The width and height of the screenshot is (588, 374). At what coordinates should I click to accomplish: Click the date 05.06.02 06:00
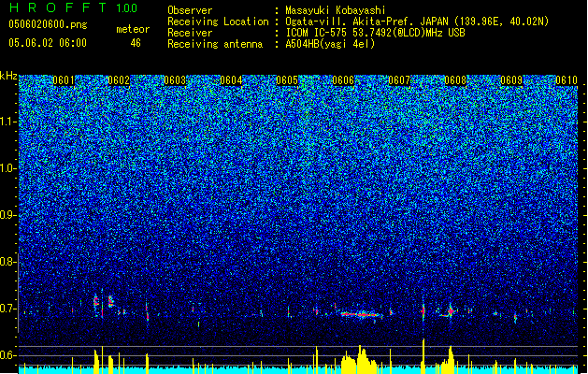(48, 43)
